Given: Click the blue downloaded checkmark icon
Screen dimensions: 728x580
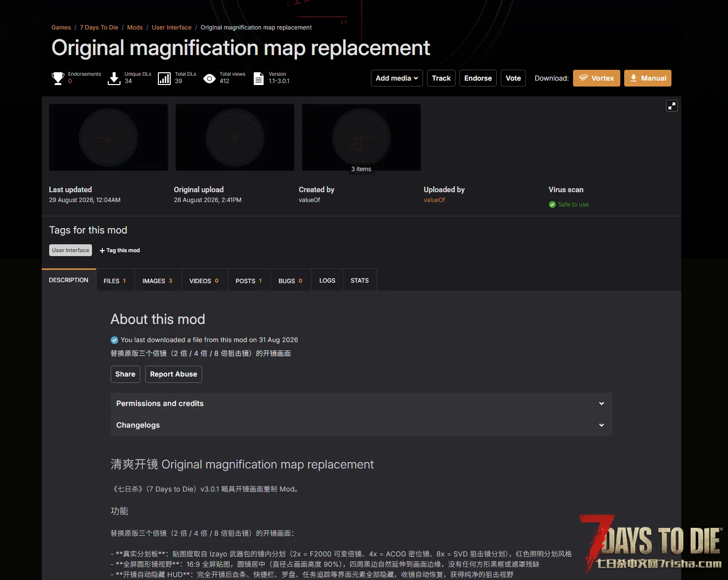Looking at the screenshot, I should pyautogui.click(x=115, y=340).
